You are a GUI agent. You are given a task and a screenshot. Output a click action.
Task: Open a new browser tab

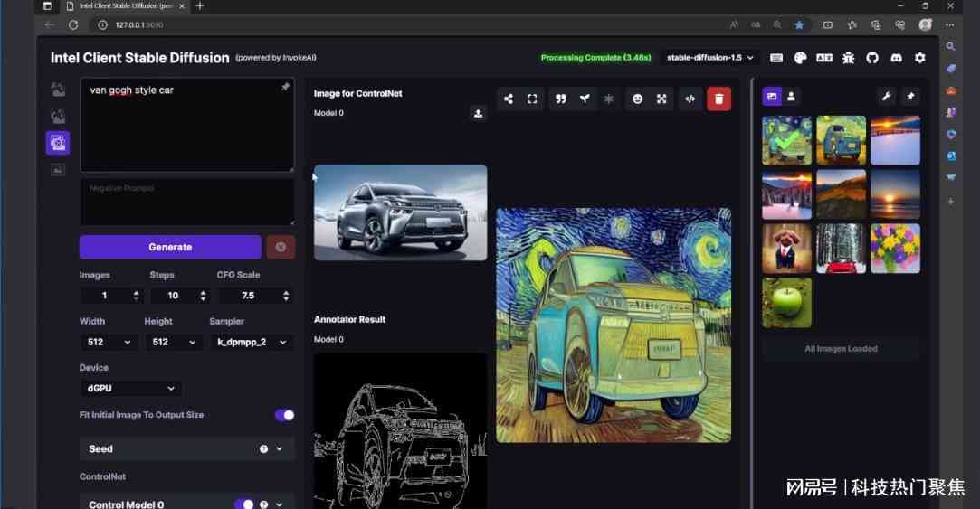[200, 5]
